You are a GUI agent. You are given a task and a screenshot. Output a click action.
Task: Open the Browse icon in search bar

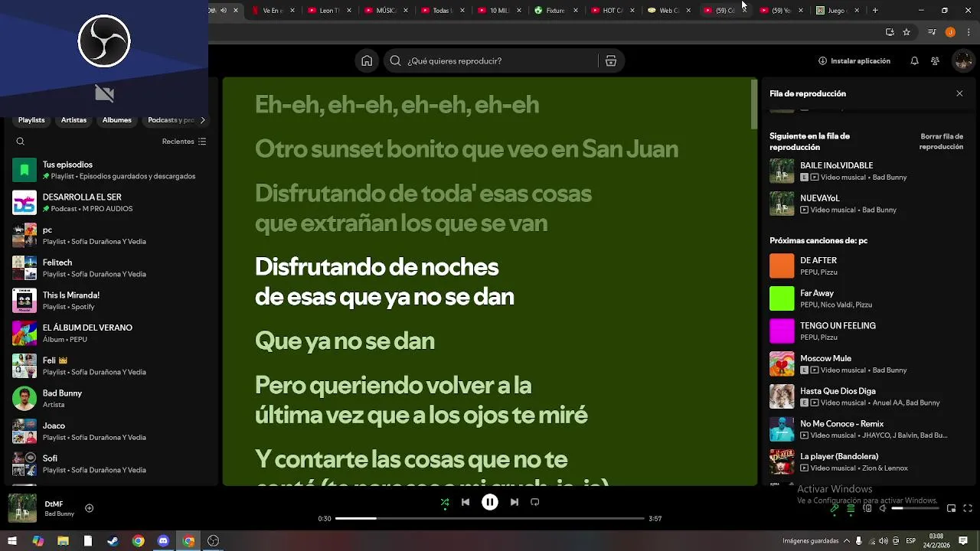pyautogui.click(x=611, y=61)
